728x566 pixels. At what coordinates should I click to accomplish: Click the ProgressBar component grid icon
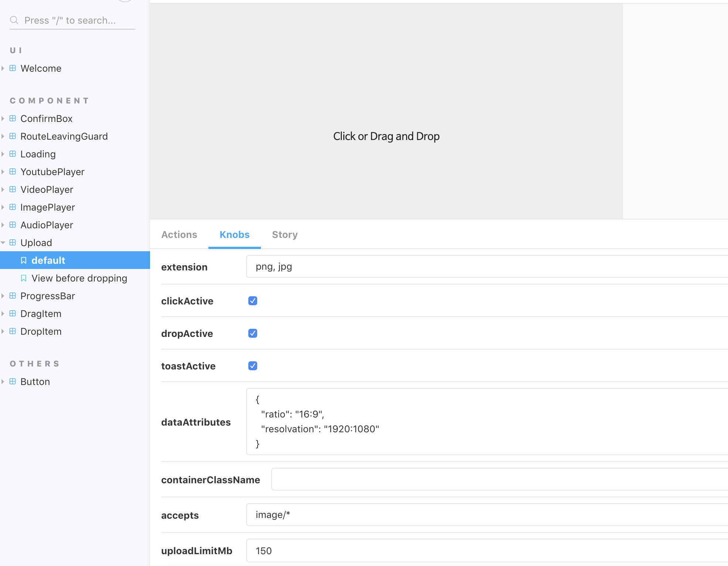(x=13, y=296)
